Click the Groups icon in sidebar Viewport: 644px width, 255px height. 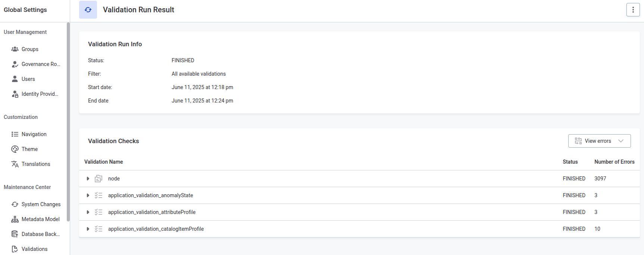point(15,49)
